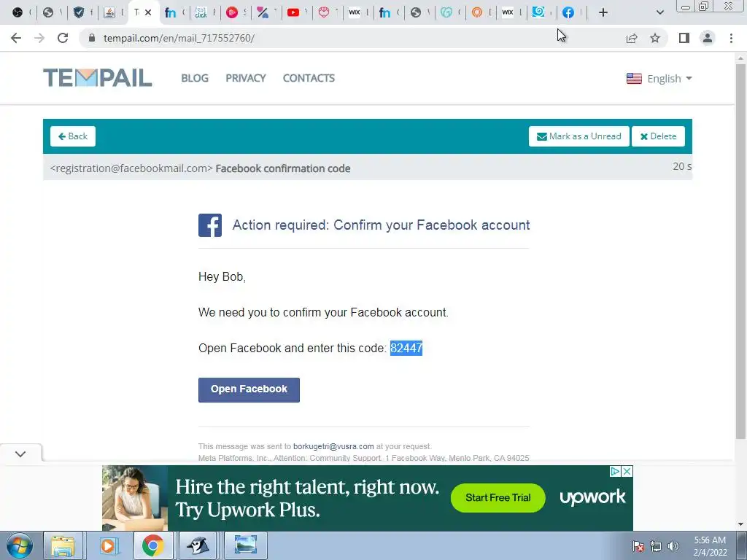Expand the English language dropdown

[x=669, y=79]
